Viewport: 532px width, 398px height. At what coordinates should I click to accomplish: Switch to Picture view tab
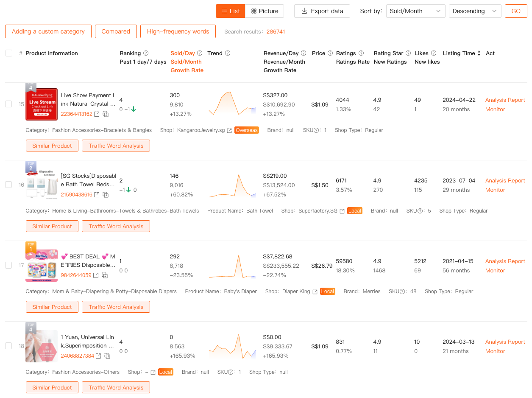pos(265,11)
